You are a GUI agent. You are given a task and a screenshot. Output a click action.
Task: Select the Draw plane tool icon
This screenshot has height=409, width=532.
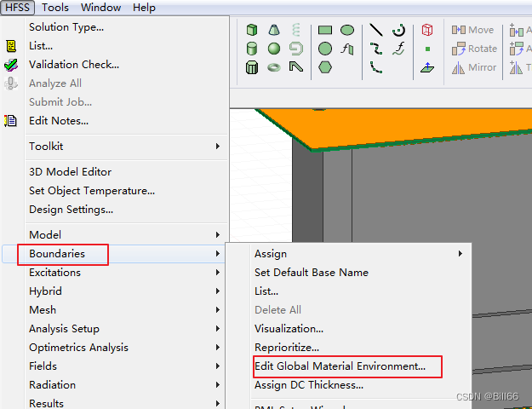pos(427,67)
